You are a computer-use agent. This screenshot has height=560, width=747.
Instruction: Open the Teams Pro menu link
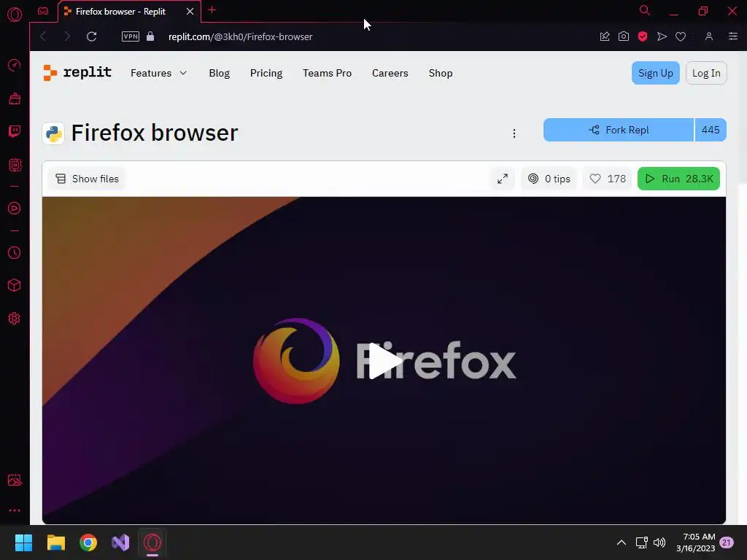pos(328,74)
